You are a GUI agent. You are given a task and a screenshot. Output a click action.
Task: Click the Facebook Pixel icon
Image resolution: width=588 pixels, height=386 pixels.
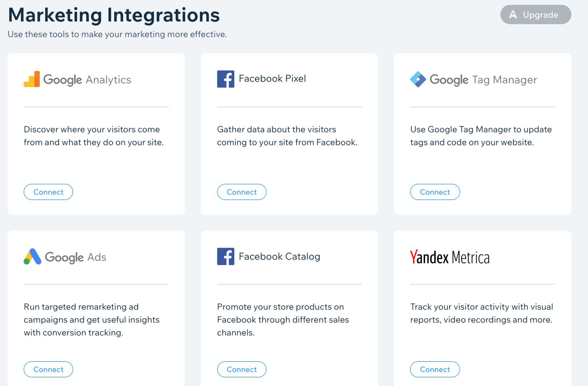tap(226, 79)
